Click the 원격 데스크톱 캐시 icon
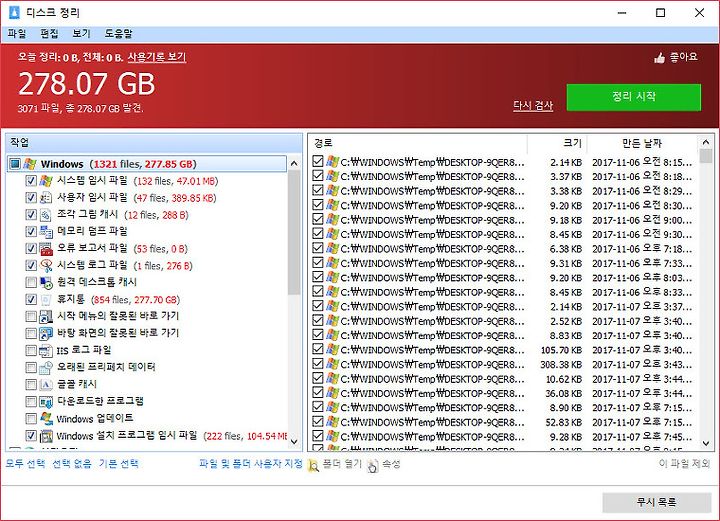 (46, 282)
